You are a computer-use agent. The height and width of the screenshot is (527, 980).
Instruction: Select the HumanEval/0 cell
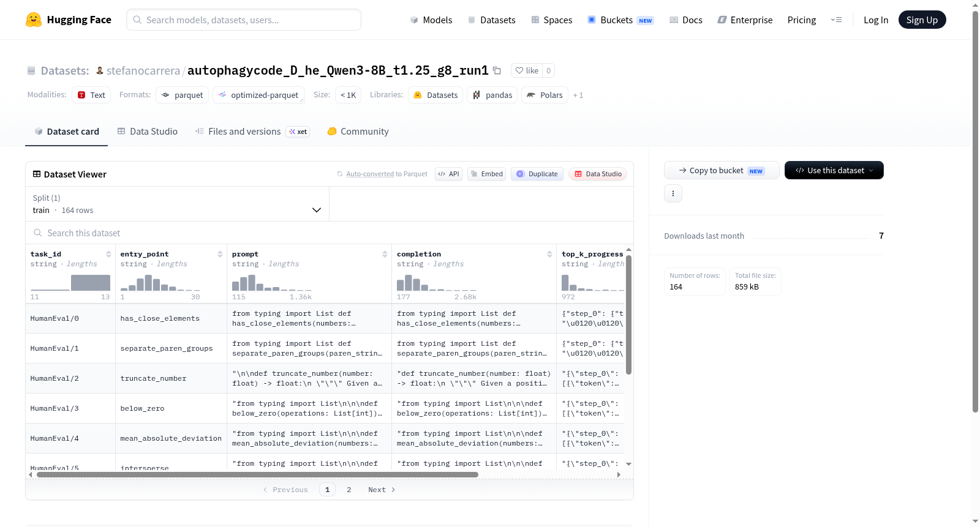(70, 318)
